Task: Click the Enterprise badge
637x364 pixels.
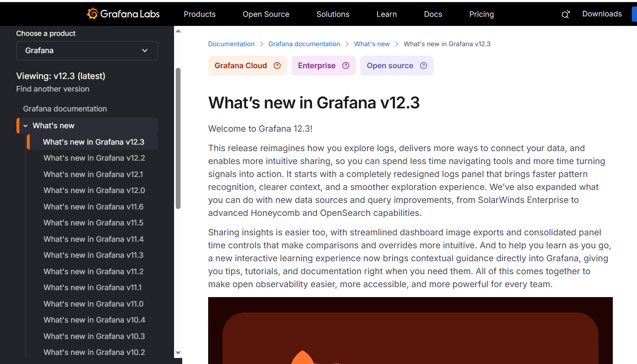Action: click(x=323, y=66)
